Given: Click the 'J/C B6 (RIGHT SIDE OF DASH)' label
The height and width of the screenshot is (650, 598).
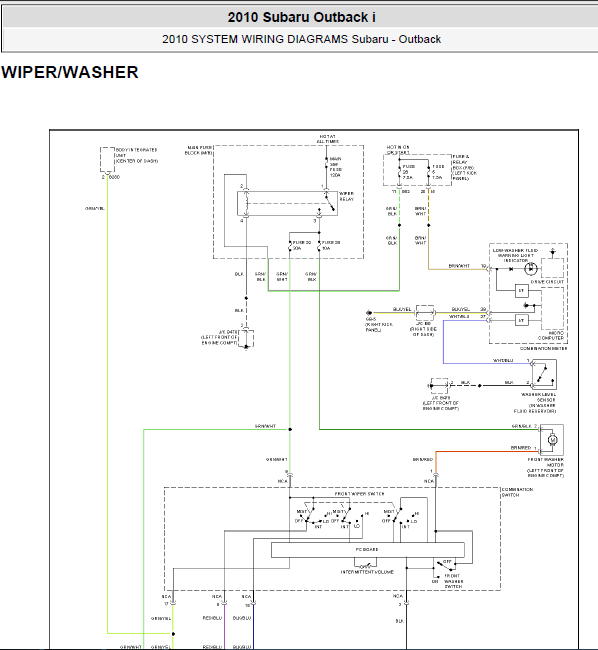Looking at the screenshot, I should click(423, 329).
